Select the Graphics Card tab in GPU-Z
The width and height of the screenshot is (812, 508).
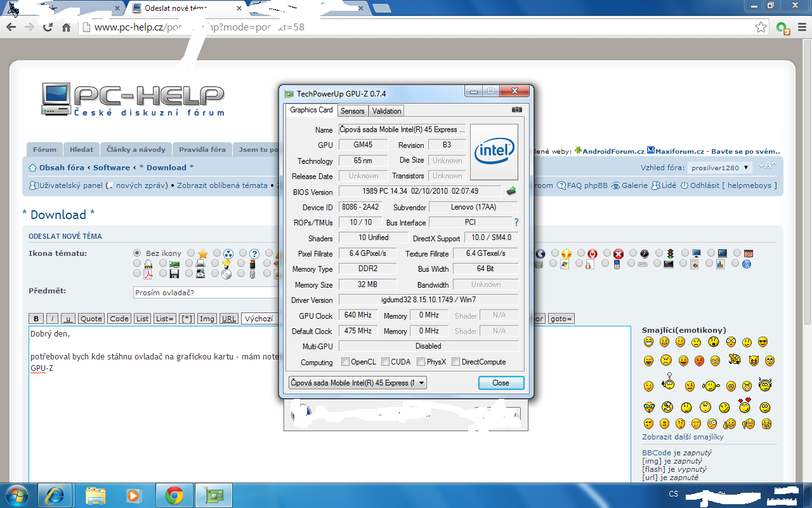click(x=311, y=110)
